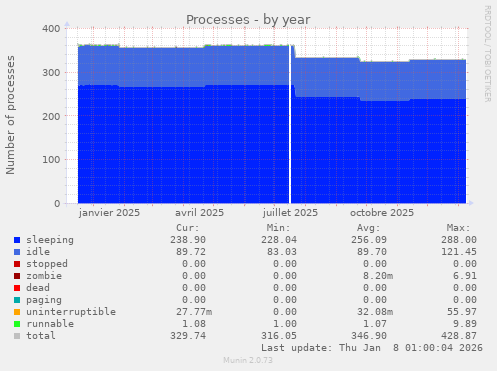This screenshot has height=371, width=497.
Task: Click the 'juillet 2025' axis label
Action: tap(290, 213)
